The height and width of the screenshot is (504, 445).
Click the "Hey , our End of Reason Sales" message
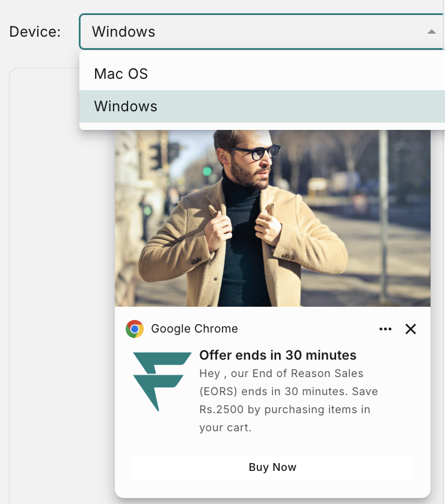(x=289, y=400)
